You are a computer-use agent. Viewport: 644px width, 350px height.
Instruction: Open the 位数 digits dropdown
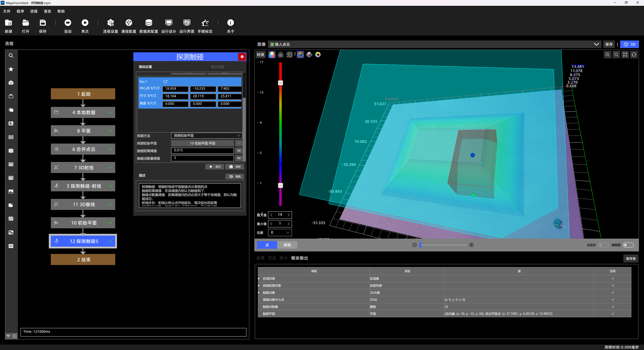[280, 233]
